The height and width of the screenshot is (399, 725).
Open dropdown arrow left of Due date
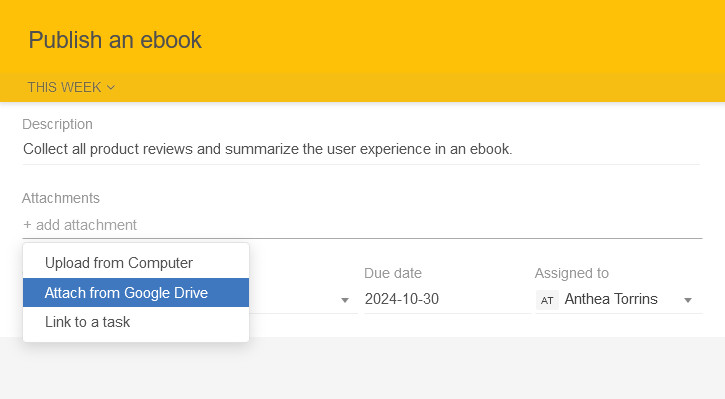[344, 301]
